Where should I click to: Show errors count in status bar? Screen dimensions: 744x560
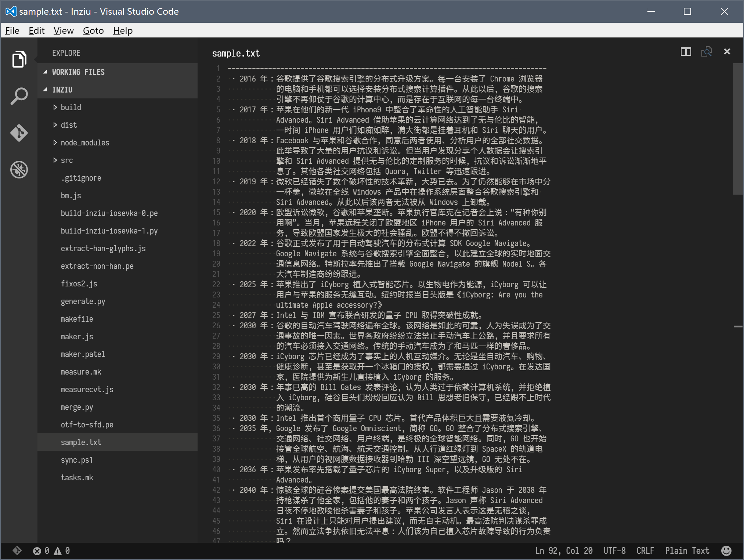[41, 550]
